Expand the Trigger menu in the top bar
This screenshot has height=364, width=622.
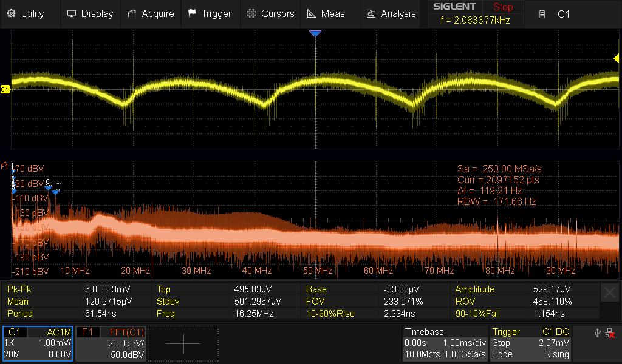coord(210,13)
